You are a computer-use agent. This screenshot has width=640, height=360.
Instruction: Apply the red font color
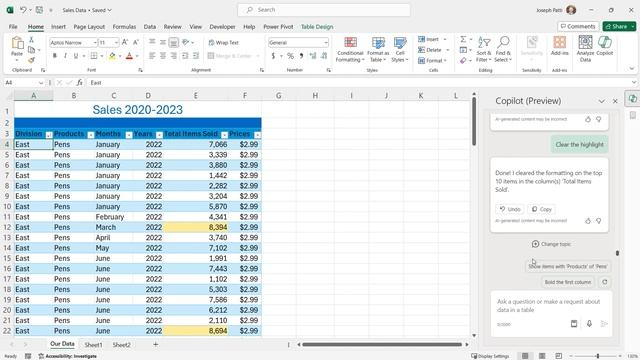(129, 56)
